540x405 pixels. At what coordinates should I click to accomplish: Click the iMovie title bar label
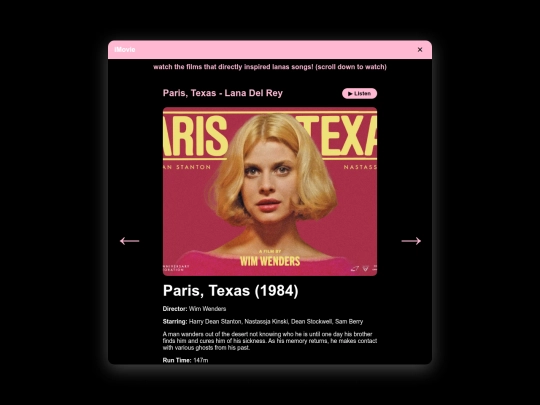(125, 50)
